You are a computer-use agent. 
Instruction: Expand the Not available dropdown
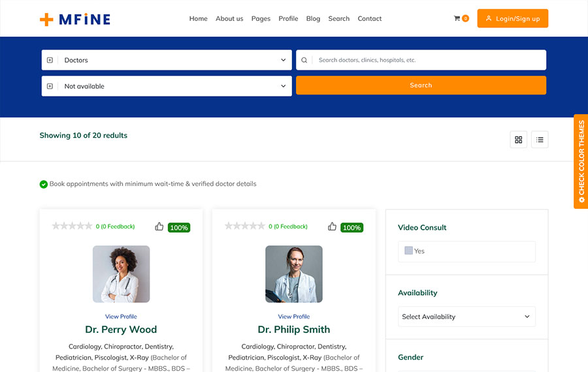point(167,86)
